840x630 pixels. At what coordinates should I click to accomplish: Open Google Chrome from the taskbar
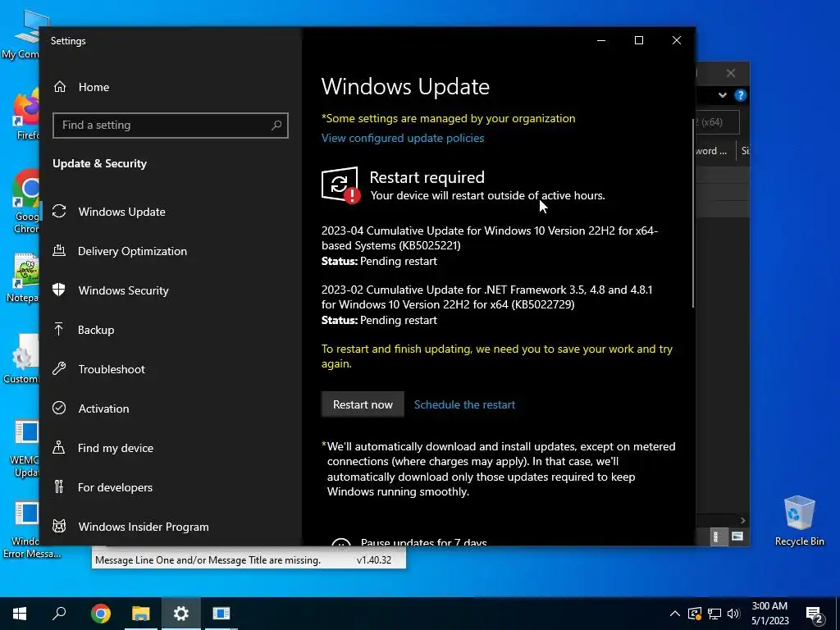101,614
